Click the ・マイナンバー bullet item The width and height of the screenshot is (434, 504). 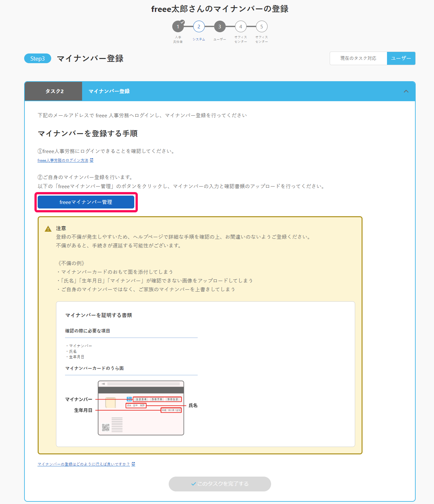point(79,346)
